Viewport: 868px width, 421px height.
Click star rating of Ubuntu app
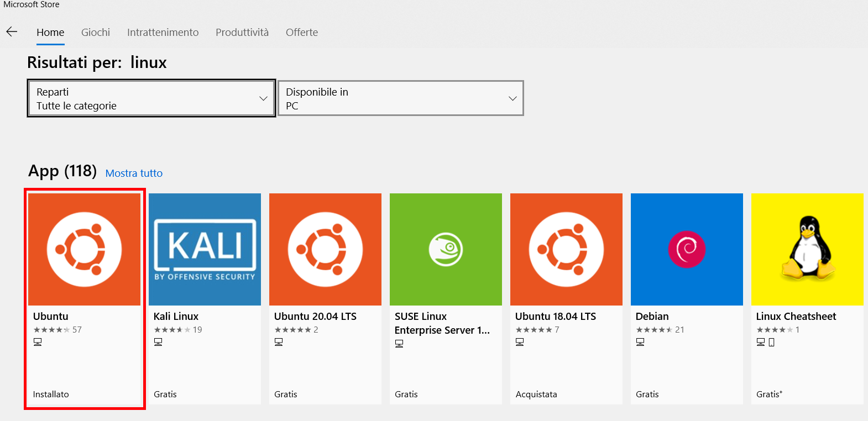pos(51,330)
